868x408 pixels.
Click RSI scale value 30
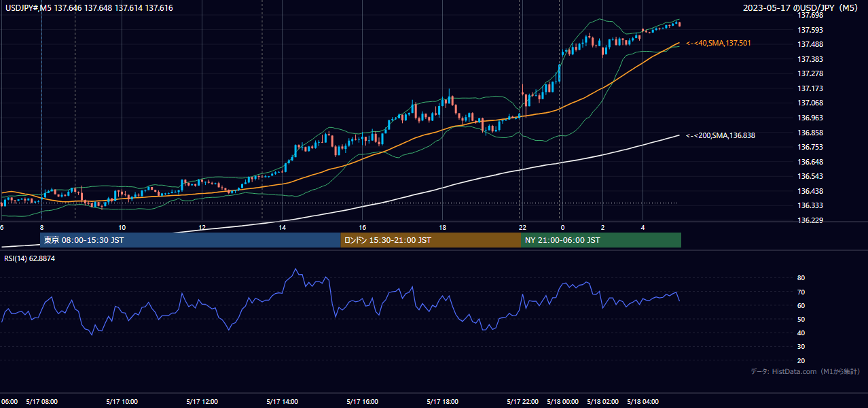pos(801,347)
